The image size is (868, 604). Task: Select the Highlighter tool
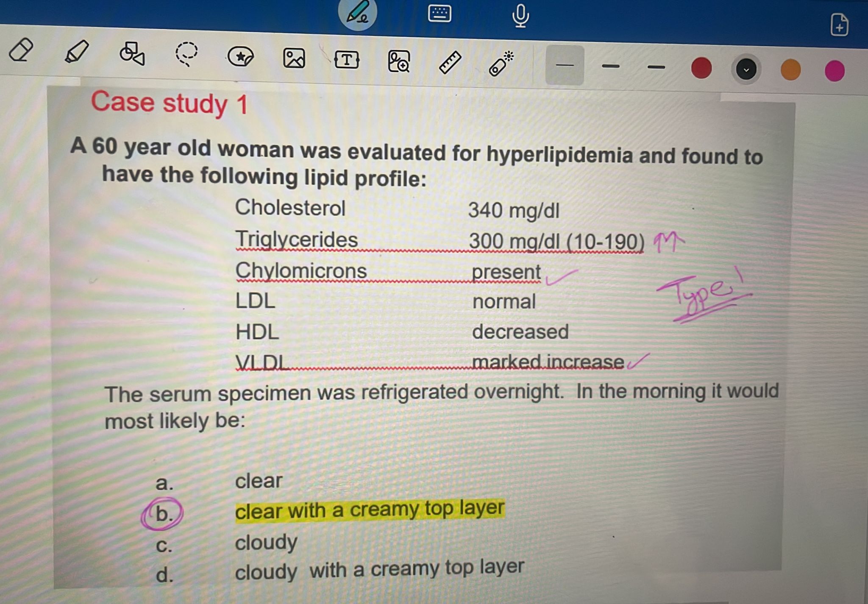(77, 52)
